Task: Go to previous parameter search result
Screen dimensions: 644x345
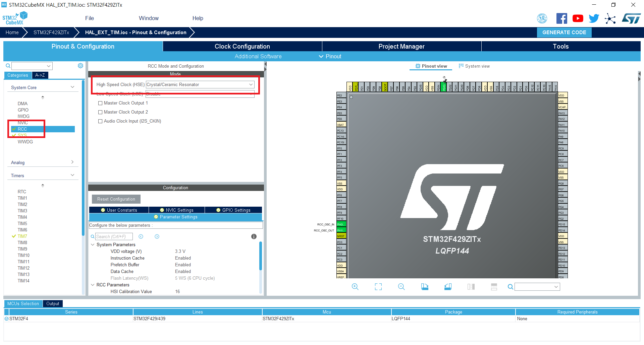Action: point(141,236)
